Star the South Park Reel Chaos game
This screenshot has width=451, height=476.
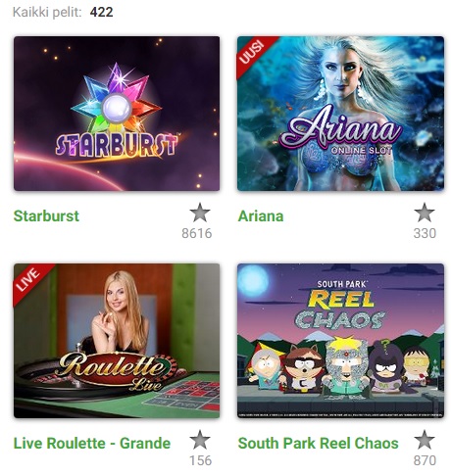(425, 440)
